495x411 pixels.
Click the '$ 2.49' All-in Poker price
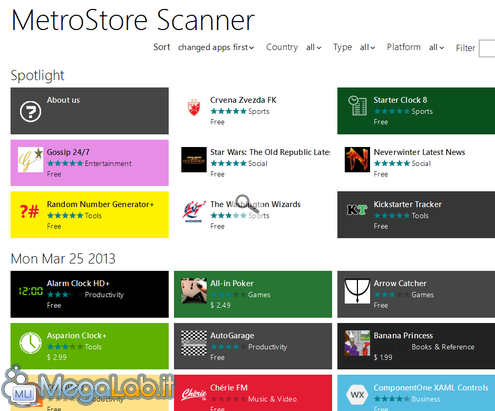(220, 305)
